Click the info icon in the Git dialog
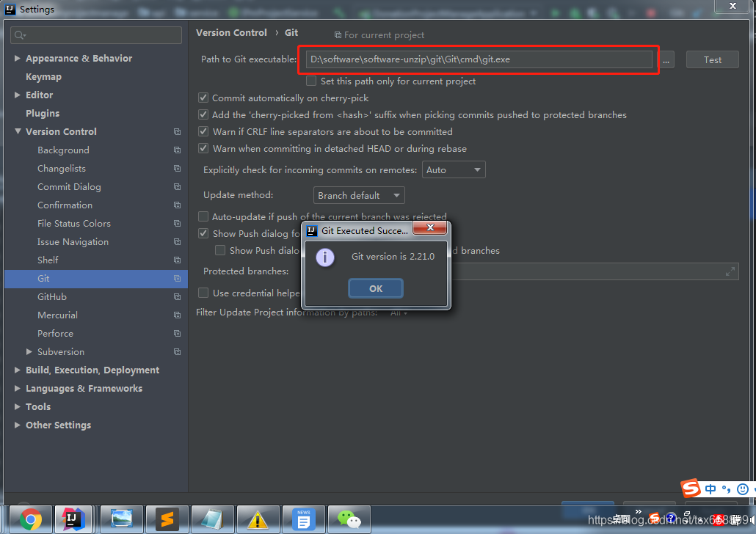 point(325,257)
